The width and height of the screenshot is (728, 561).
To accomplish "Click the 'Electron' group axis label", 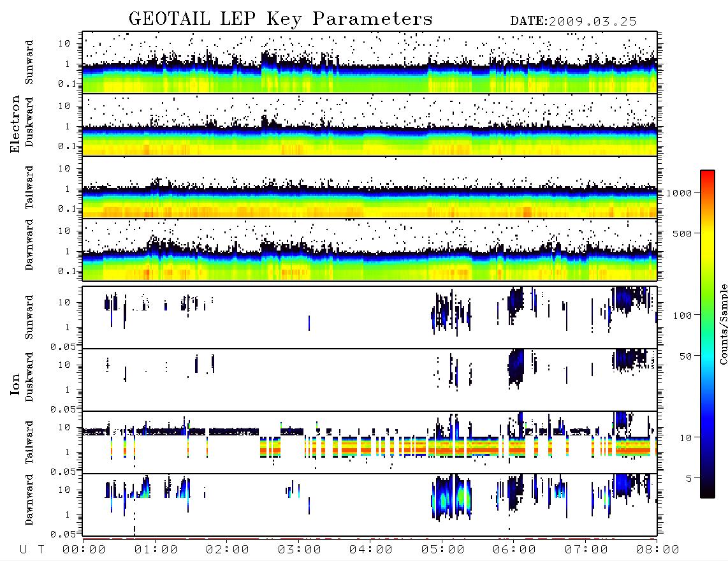I will (x=15, y=124).
